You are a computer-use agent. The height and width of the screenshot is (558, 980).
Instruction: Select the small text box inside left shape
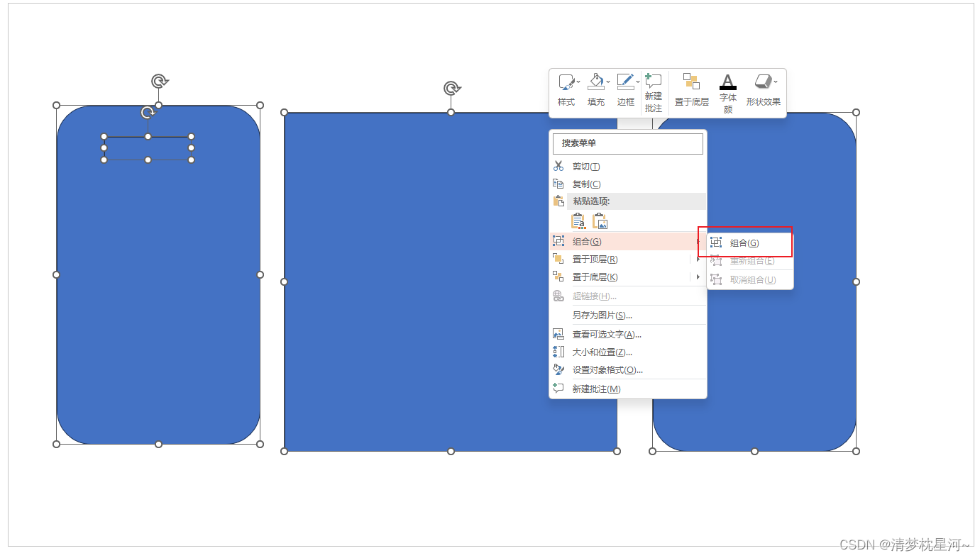[148, 148]
